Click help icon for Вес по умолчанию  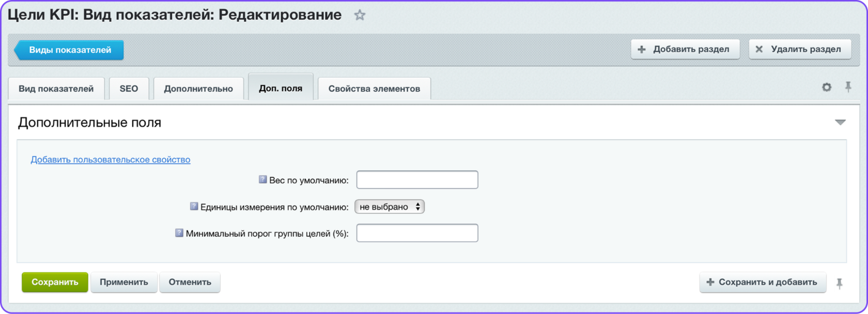pos(262,180)
